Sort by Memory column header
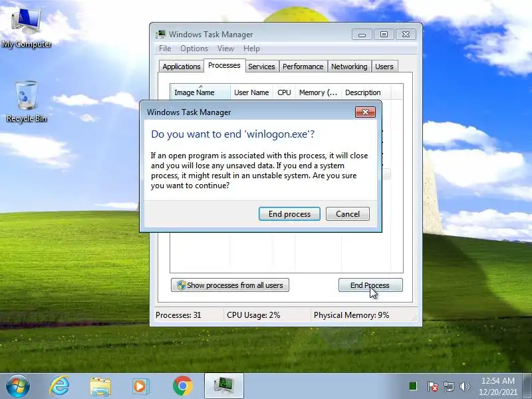Viewport: 532px width, 399px height. pos(319,92)
